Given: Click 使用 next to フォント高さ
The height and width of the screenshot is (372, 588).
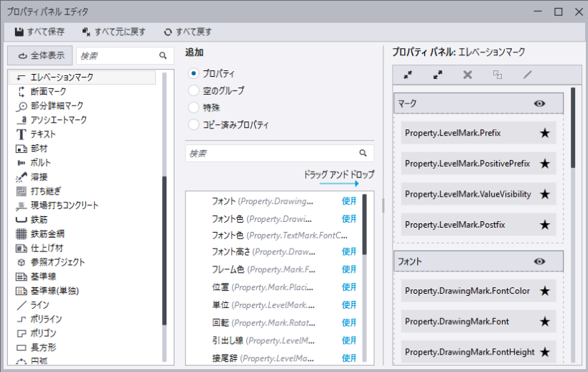Looking at the screenshot, I should click(x=349, y=251).
